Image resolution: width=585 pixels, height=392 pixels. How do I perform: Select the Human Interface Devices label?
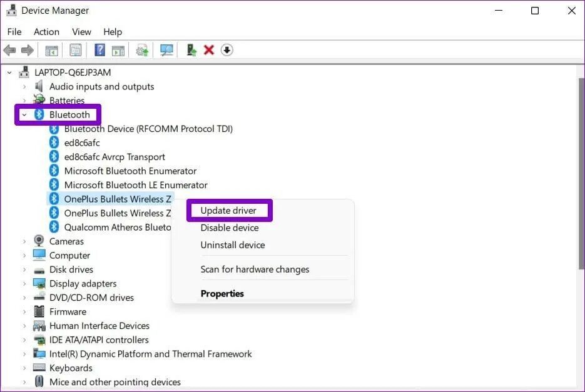click(x=99, y=326)
